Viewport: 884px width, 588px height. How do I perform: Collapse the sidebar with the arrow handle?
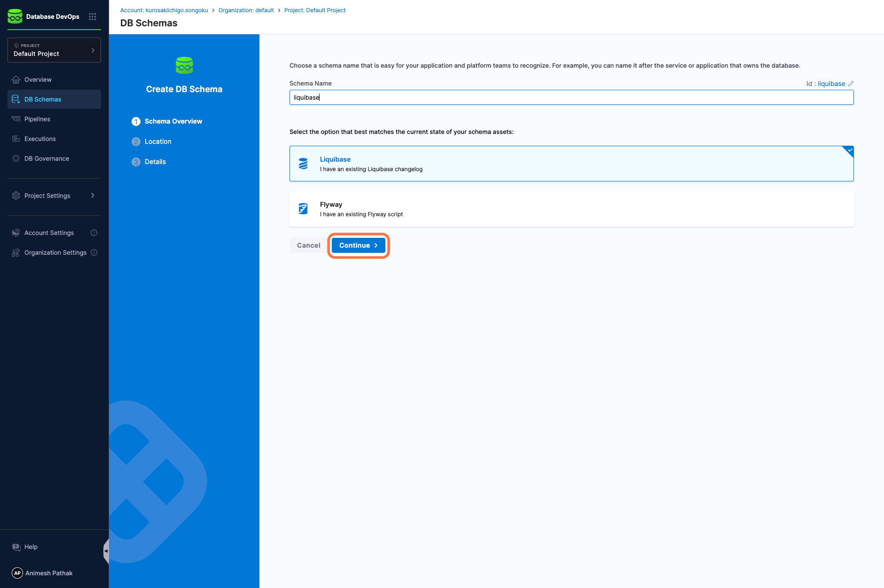pyautogui.click(x=106, y=551)
